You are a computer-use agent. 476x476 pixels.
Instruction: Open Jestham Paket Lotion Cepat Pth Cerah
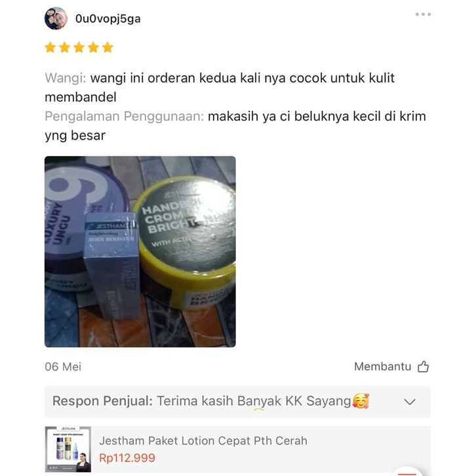[203, 441]
